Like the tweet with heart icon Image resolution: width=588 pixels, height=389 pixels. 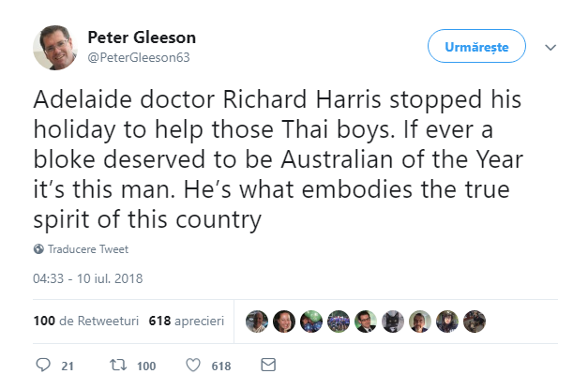pos(193,365)
